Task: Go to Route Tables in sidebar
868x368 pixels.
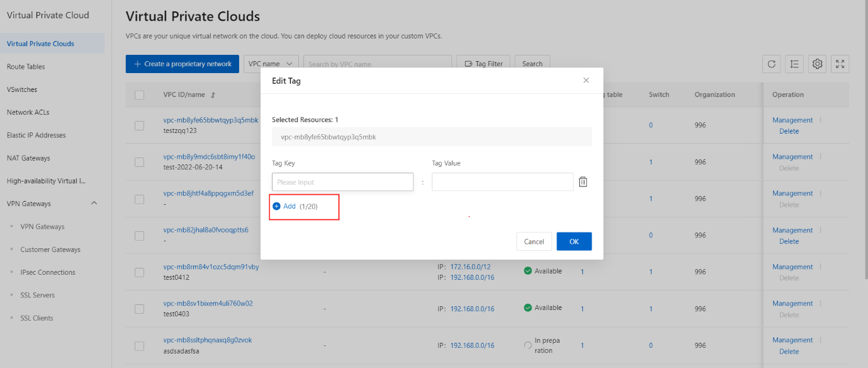Action: coord(26,66)
